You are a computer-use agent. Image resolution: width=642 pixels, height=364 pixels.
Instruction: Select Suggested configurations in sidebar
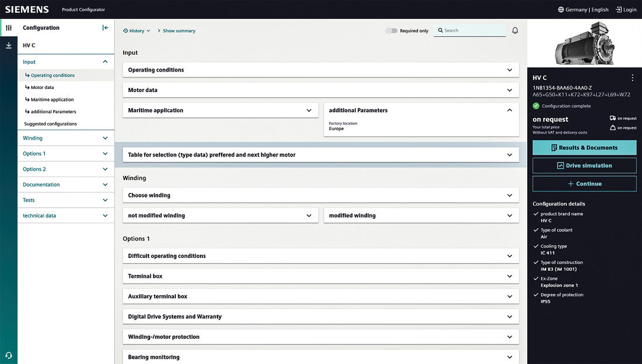click(x=50, y=124)
